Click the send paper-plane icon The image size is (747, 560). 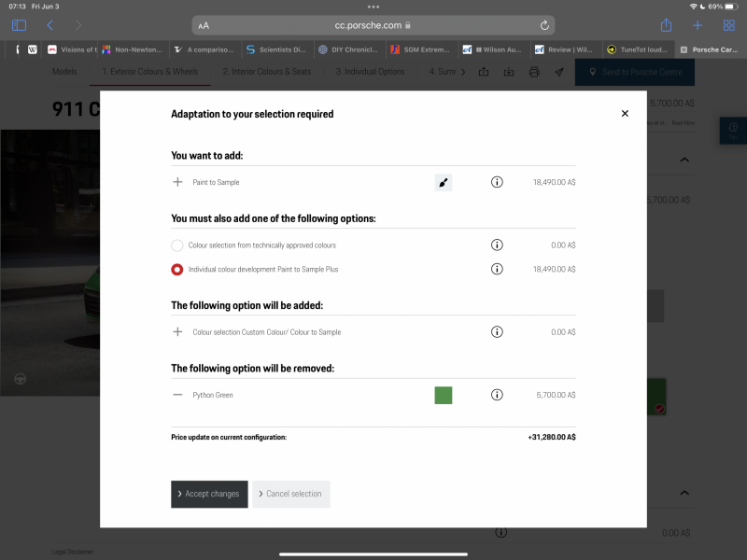click(x=559, y=72)
